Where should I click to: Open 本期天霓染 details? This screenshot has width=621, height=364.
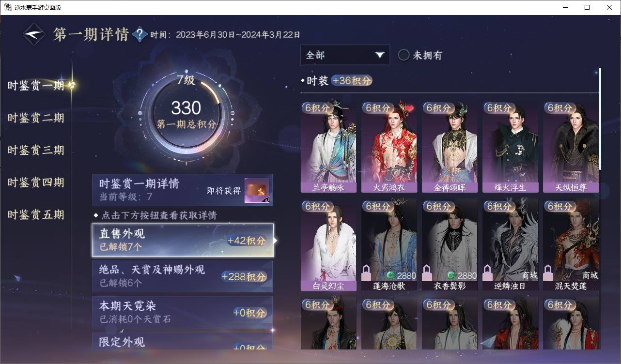coord(183,312)
